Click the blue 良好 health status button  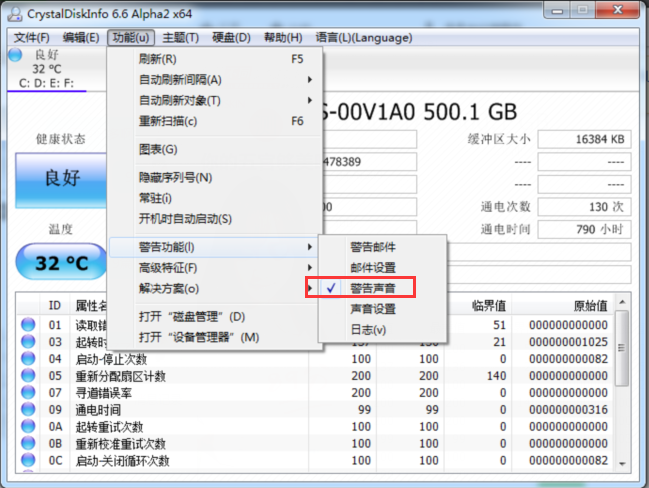click(x=61, y=180)
